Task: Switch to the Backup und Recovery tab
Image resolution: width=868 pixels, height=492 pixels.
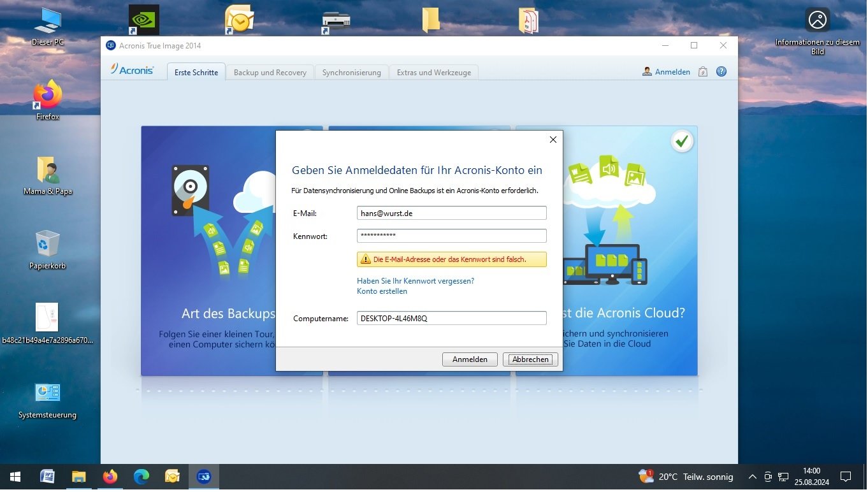Action: tap(270, 72)
